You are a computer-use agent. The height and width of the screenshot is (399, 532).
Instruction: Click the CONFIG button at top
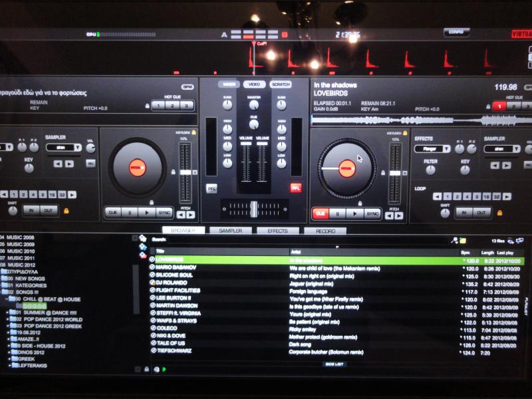(456, 32)
